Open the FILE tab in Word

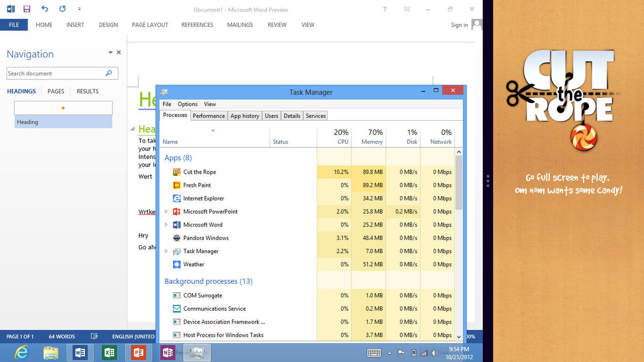point(14,25)
